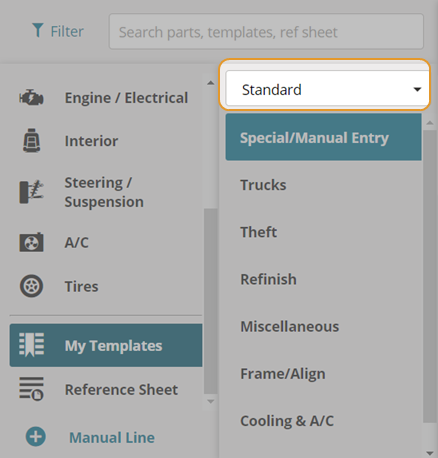438x458 pixels.
Task: Choose the Tires wheel icon
Action: (x=31, y=286)
